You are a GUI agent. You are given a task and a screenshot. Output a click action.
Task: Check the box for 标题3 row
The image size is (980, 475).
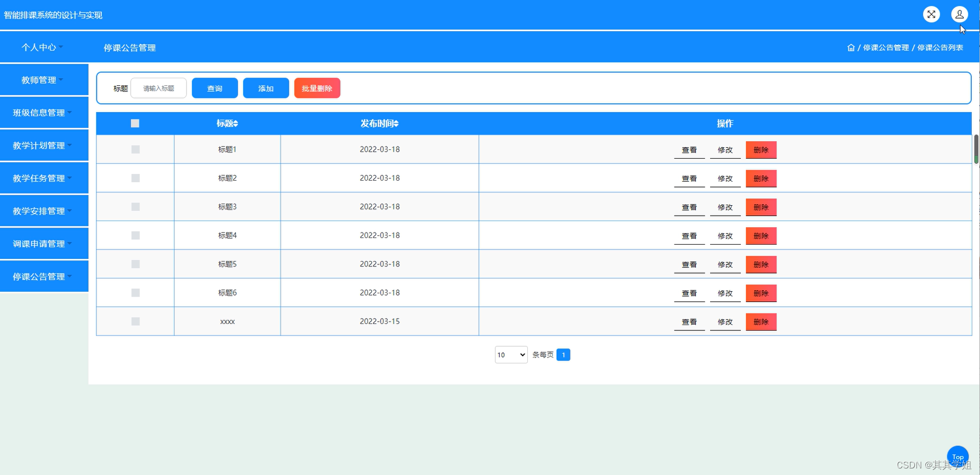point(136,207)
